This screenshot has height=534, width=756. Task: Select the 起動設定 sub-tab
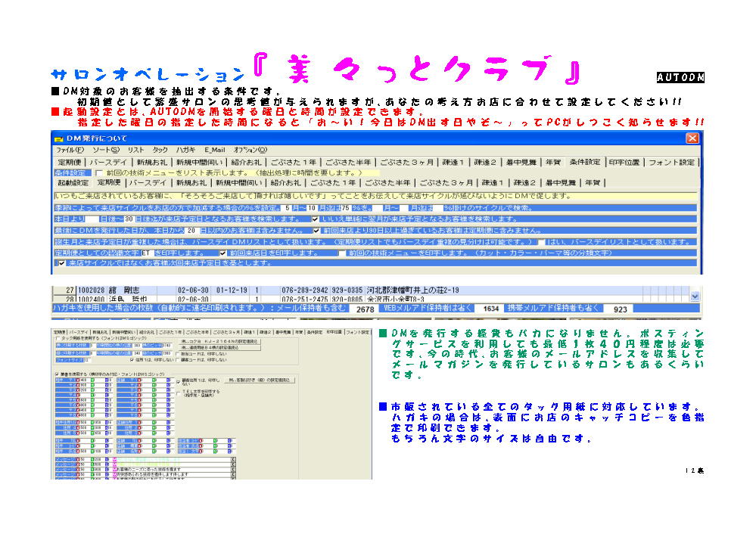(x=73, y=182)
